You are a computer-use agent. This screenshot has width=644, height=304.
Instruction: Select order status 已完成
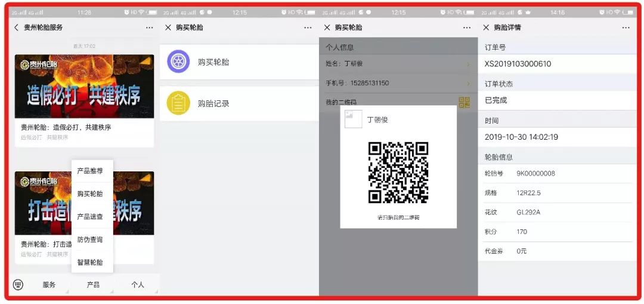[496, 100]
